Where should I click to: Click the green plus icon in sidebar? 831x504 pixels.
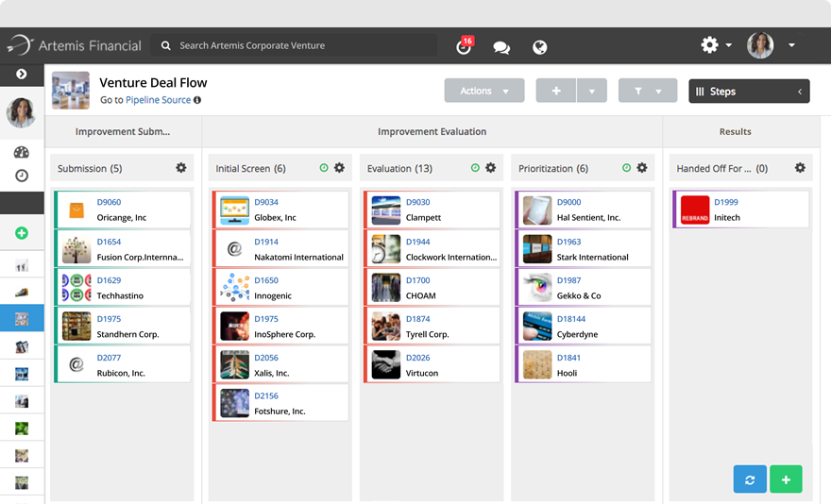(21, 233)
